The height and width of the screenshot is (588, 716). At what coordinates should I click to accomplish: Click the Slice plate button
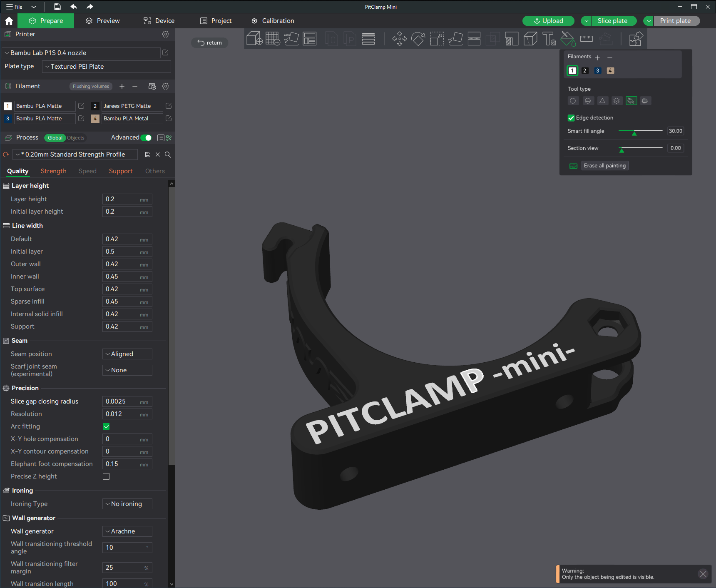point(614,21)
